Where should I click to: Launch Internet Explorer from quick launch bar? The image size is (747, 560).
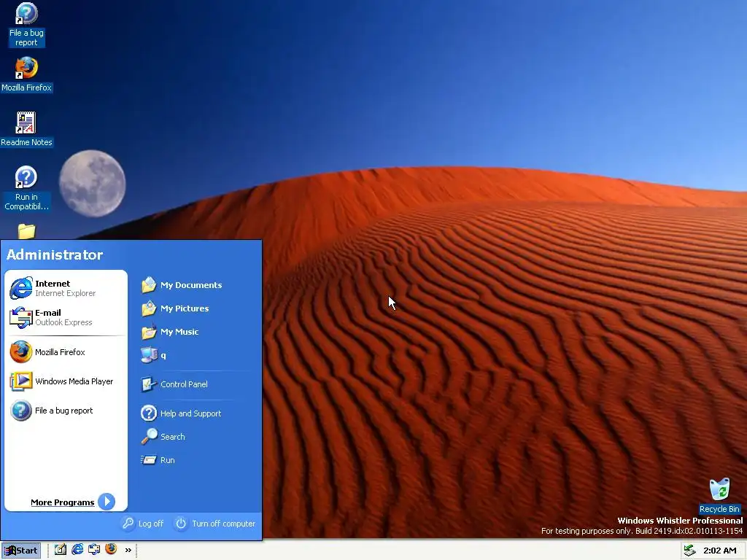[77, 550]
